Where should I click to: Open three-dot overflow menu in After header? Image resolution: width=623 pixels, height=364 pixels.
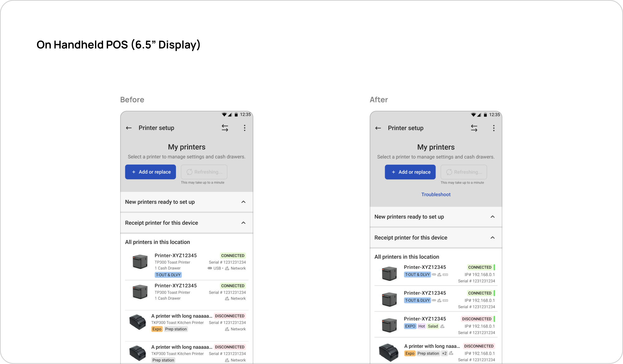tap(494, 128)
